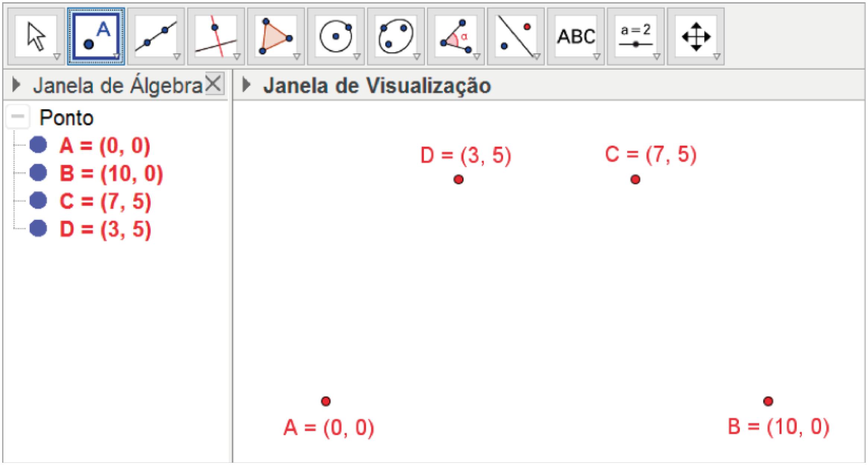Screen dimensions: 868x465
Task: Toggle visibility bullet for point D
Action: pos(38,228)
